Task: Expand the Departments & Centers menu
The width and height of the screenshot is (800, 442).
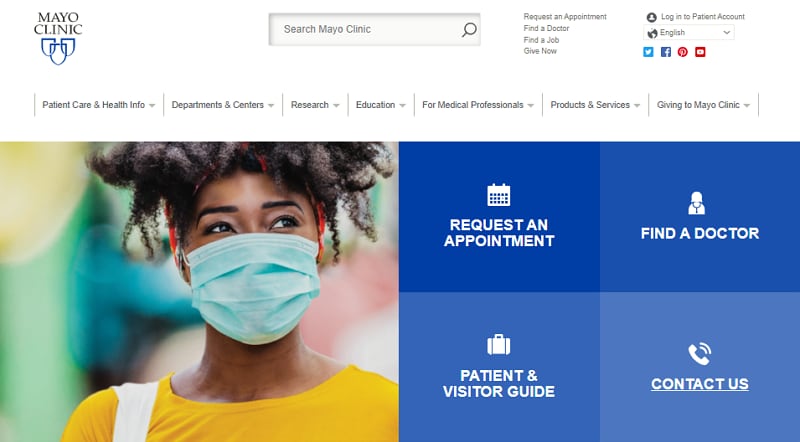Action: coord(223,105)
